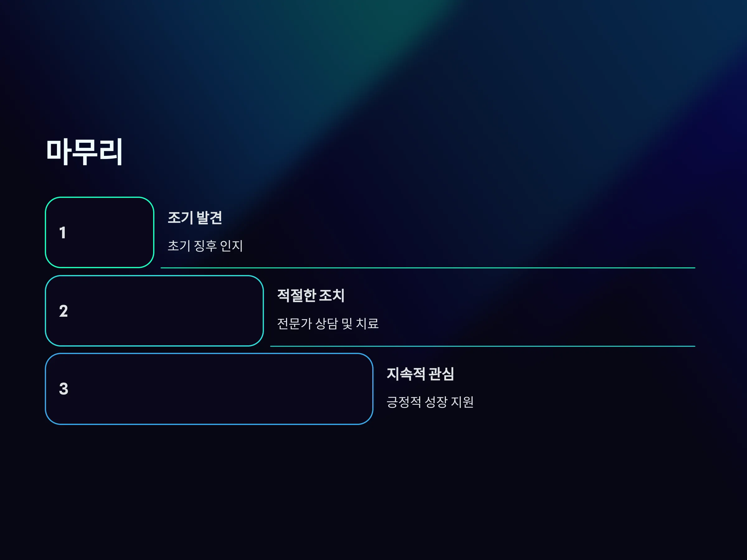
Task: Click the word 관심 in the third heading
Action: coord(441,374)
